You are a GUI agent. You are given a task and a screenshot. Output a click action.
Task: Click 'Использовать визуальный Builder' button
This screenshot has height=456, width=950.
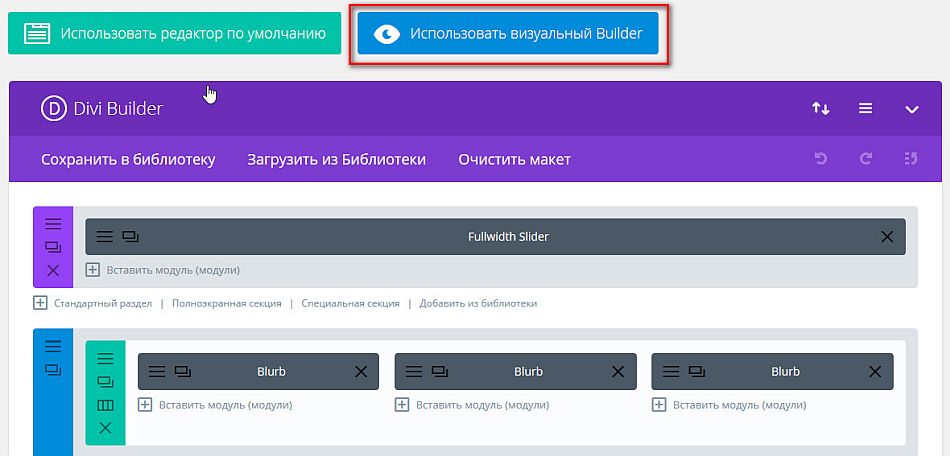(508, 33)
